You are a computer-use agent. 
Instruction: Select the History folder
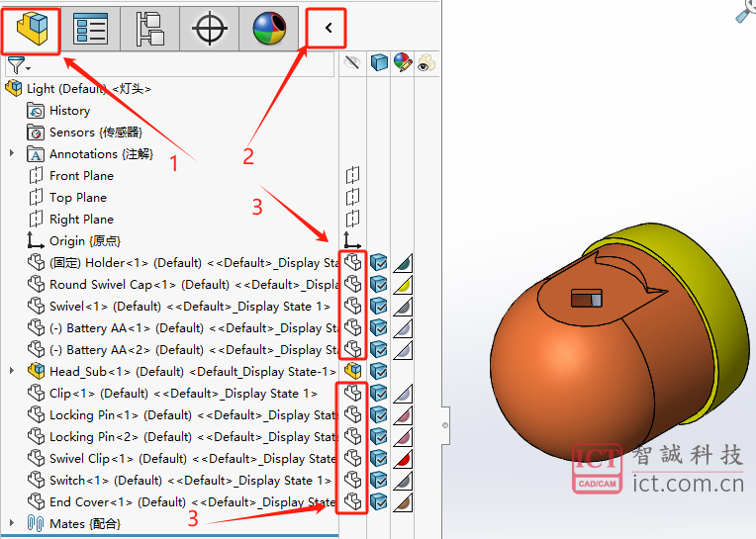[58, 111]
